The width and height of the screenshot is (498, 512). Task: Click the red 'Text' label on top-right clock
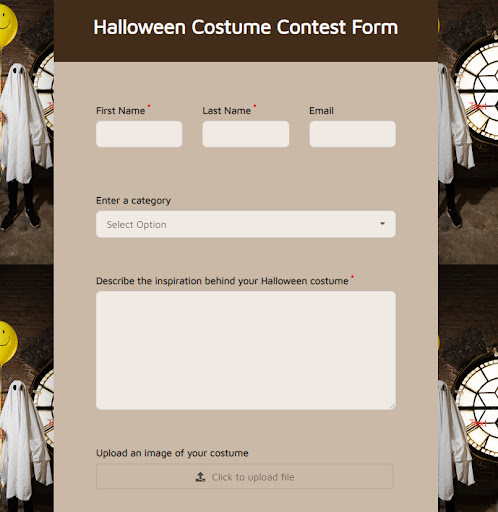478,107
